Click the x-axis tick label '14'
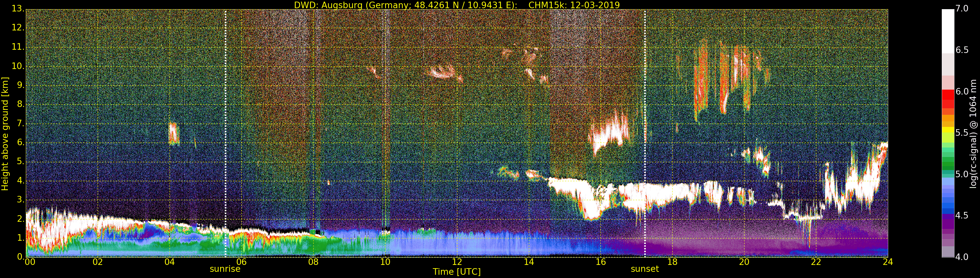 tap(529, 262)
